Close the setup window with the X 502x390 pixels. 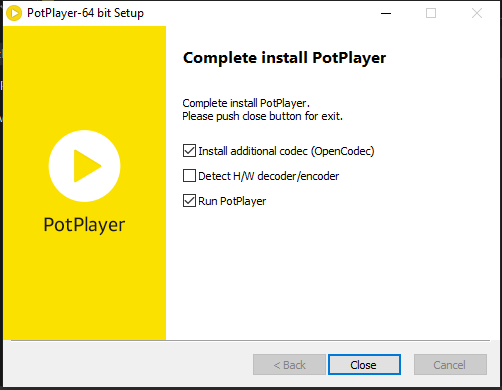click(477, 13)
